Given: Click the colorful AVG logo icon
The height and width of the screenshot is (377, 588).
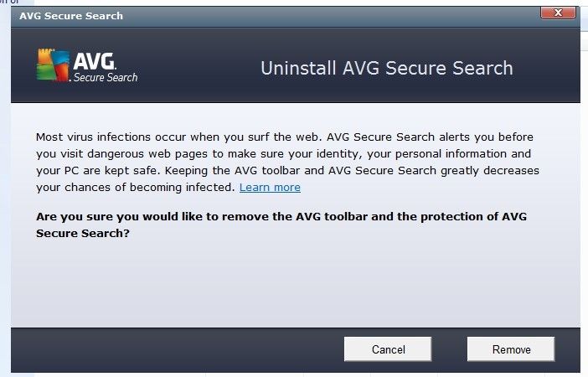Looking at the screenshot, I should [53, 65].
